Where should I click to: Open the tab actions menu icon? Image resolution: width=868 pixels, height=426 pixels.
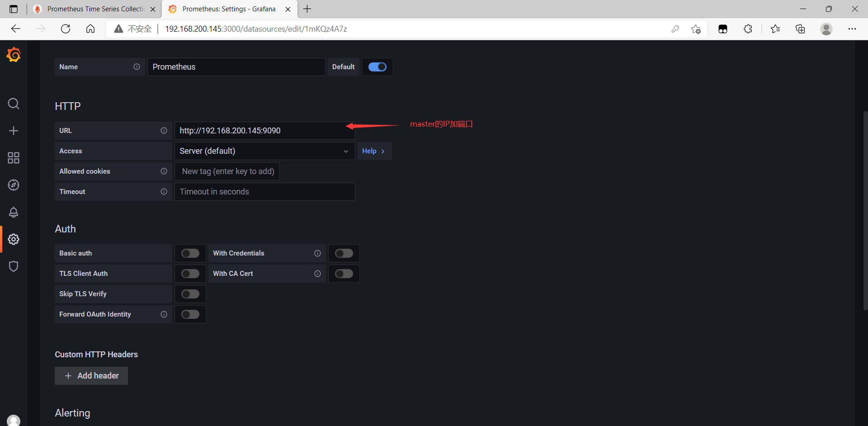coord(14,9)
